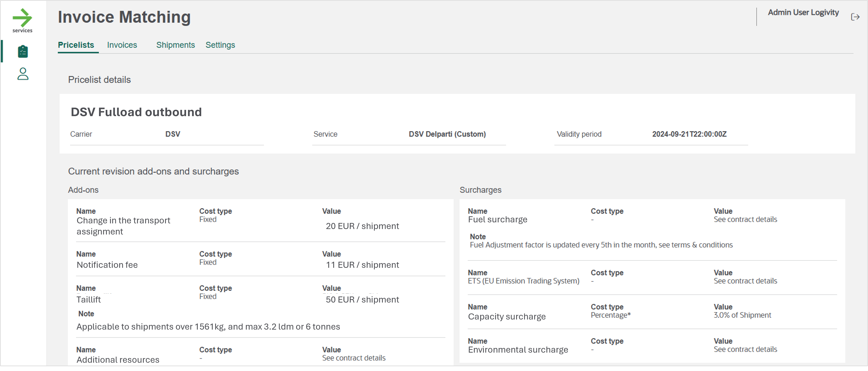Viewport: 868px width, 371px height.
Task: Select the Taillift add-on name
Action: point(89,299)
